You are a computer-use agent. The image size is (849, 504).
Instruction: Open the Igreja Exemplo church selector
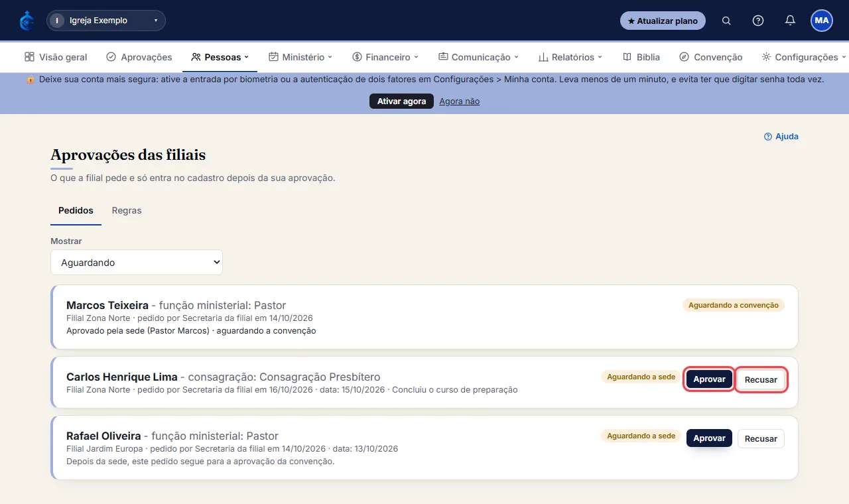pyautogui.click(x=106, y=21)
